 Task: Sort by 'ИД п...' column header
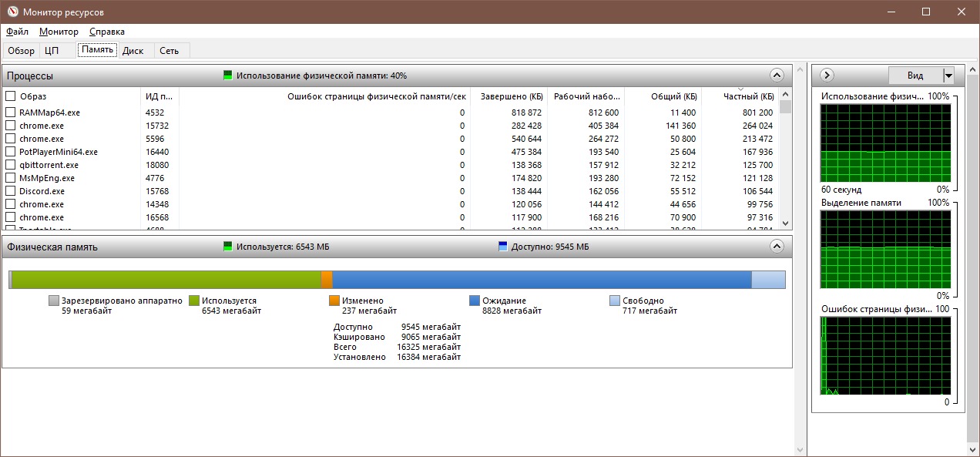point(159,96)
